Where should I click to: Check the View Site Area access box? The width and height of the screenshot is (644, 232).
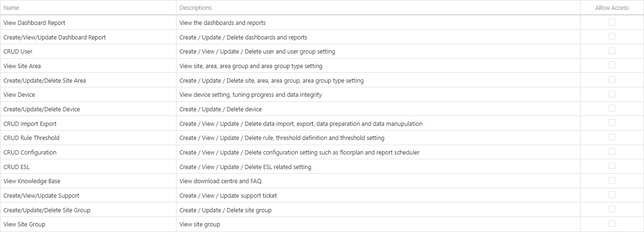pos(612,65)
